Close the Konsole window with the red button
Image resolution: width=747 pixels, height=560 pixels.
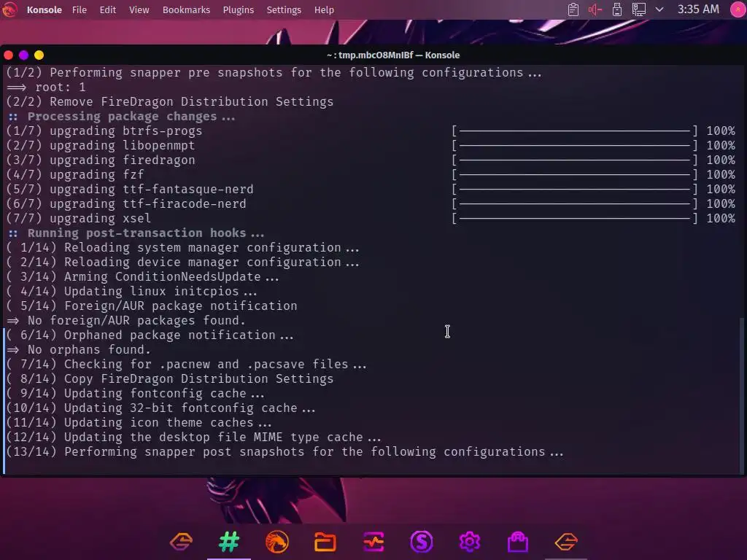click(8, 55)
